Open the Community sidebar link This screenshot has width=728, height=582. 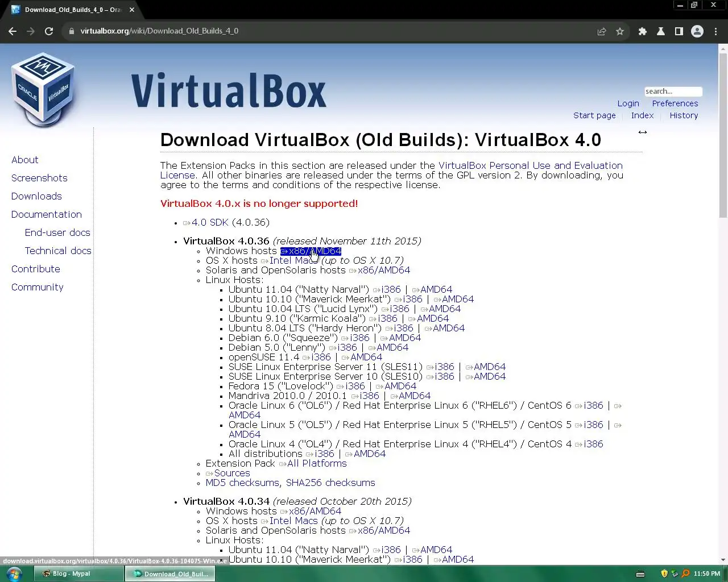click(38, 288)
